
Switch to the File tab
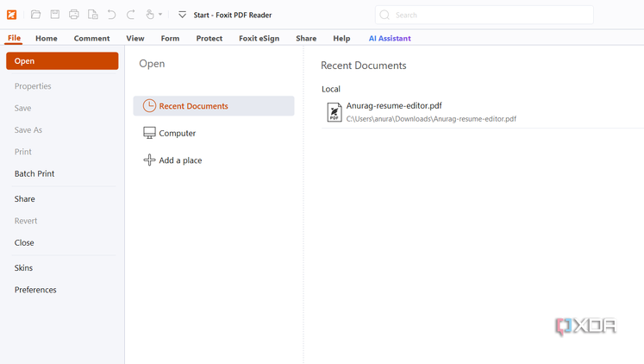(x=14, y=38)
